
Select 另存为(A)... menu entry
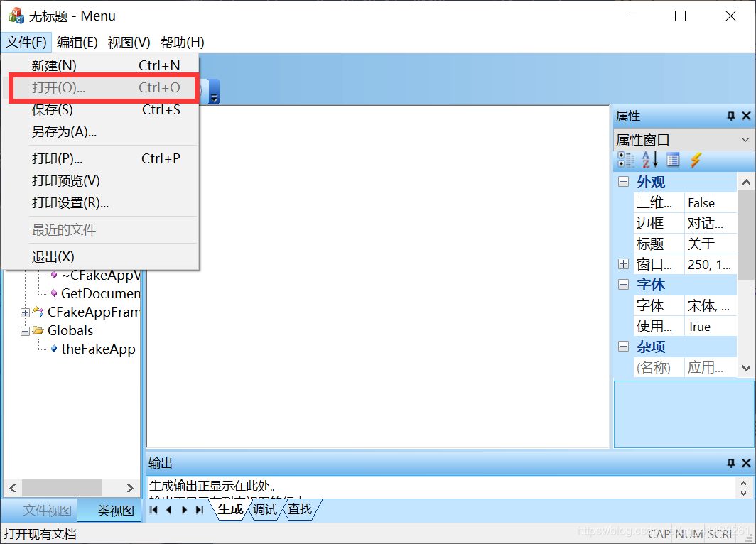click(100, 131)
